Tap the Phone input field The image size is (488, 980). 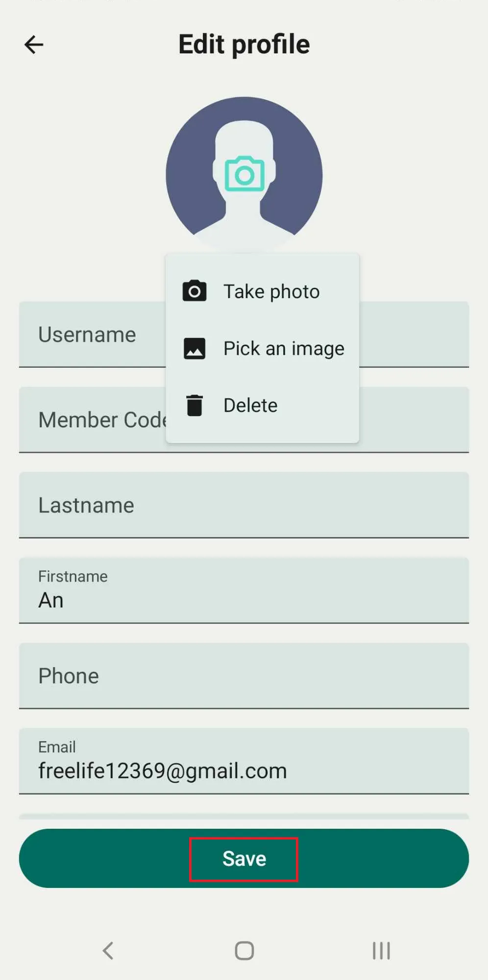[x=244, y=676]
